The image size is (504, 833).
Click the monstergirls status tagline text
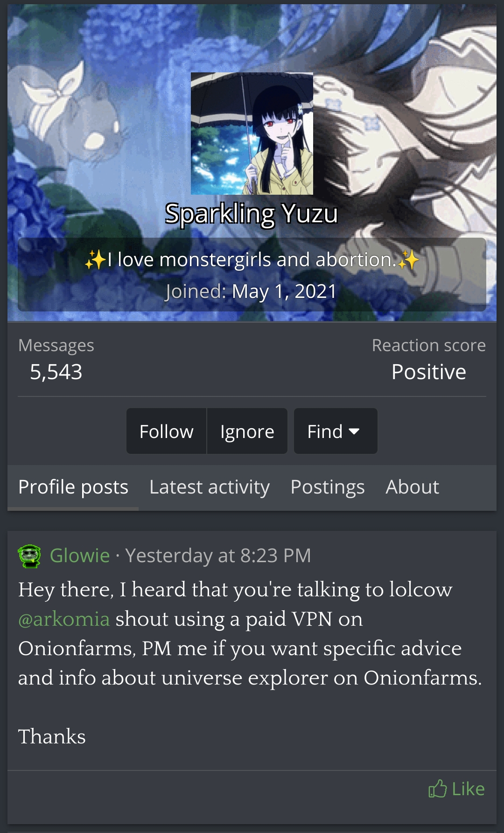(x=252, y=260)
